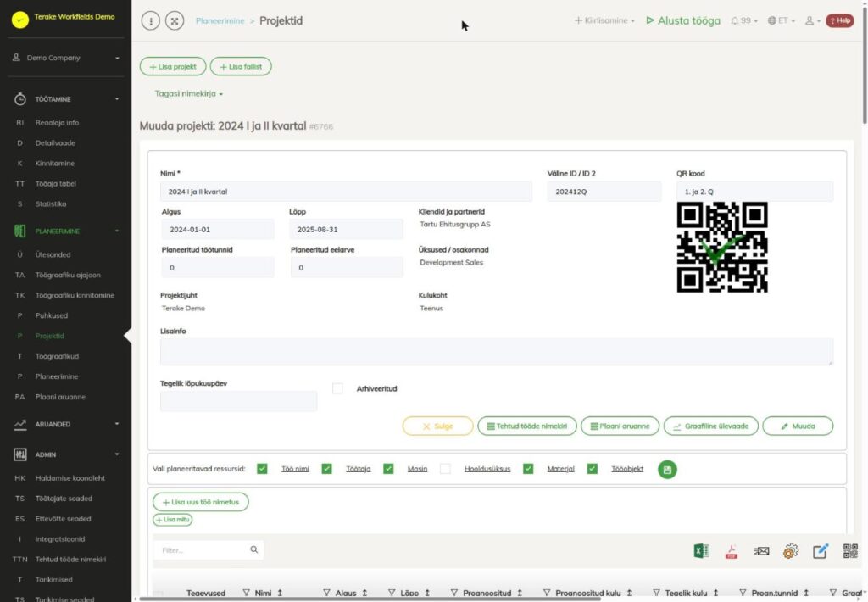Filter the Tegelik kulu column

tap(656, 593)
